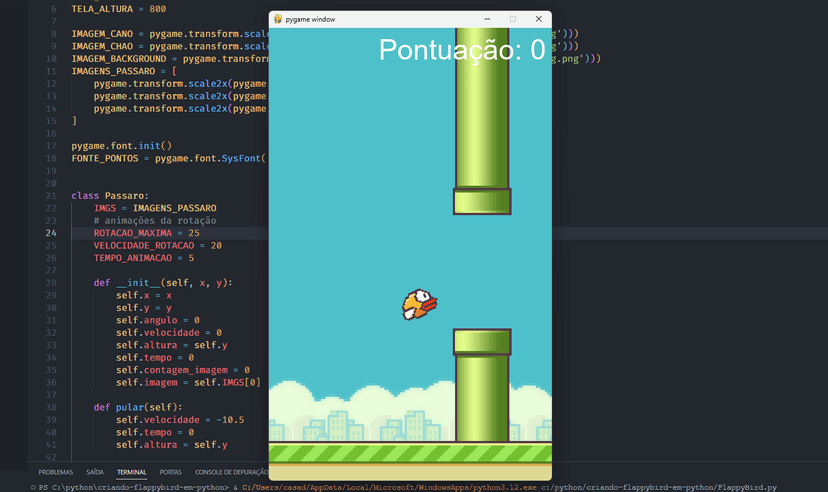Click 'TEMPO_ANIMACAO = 5' line
The image size is (828, 492).
144,258
